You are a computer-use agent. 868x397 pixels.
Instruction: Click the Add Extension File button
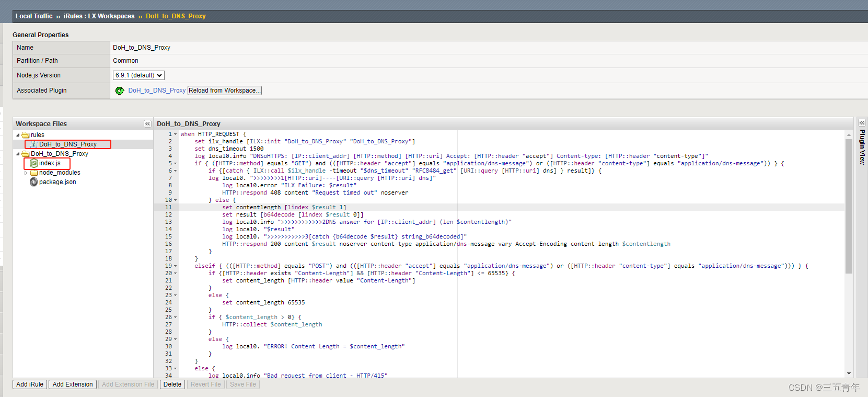tap(128, 384)
